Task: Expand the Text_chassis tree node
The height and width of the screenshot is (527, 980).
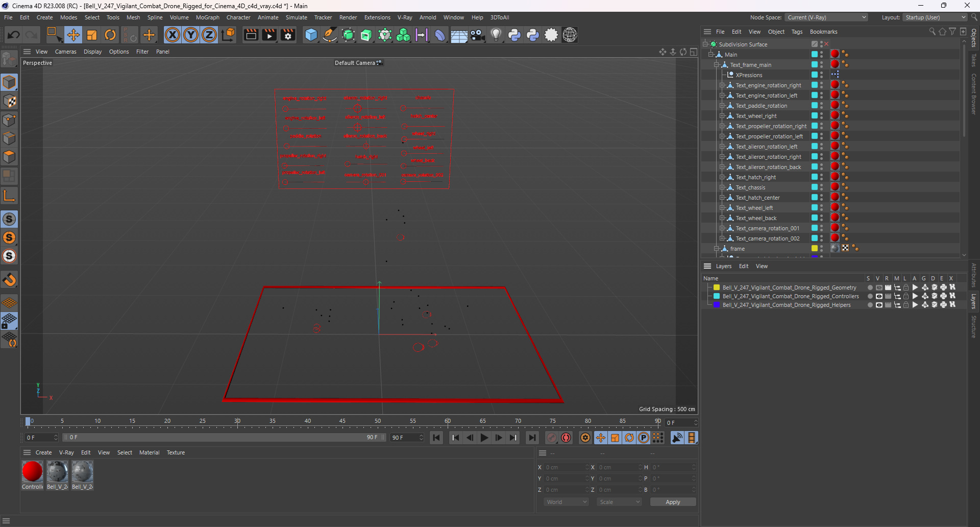Action: click(722, 187)
